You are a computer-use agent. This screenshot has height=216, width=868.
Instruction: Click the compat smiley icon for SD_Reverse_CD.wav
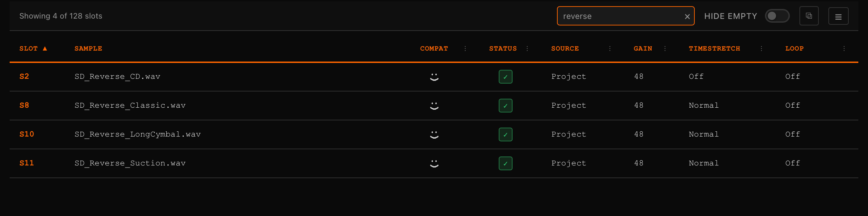[434, 77]
